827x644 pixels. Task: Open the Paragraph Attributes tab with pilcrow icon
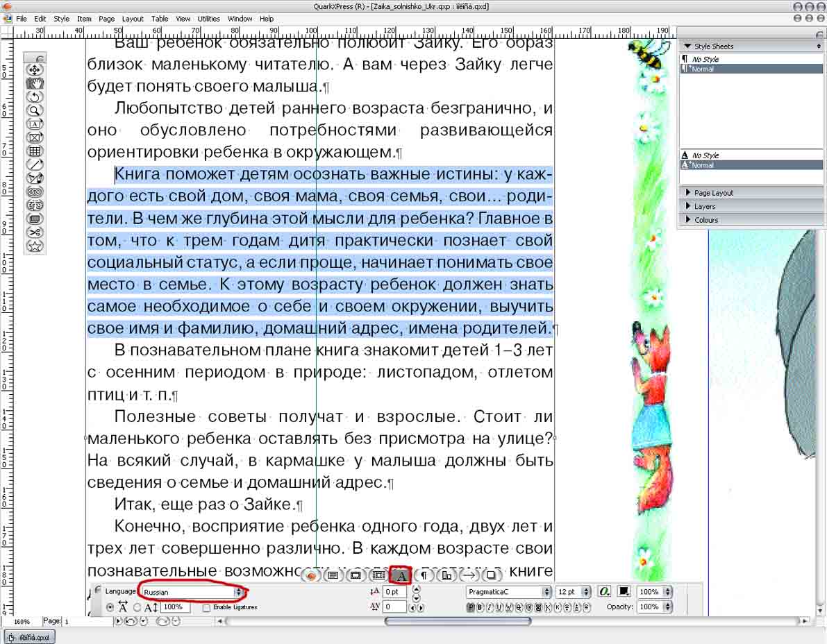pos(424,575)
